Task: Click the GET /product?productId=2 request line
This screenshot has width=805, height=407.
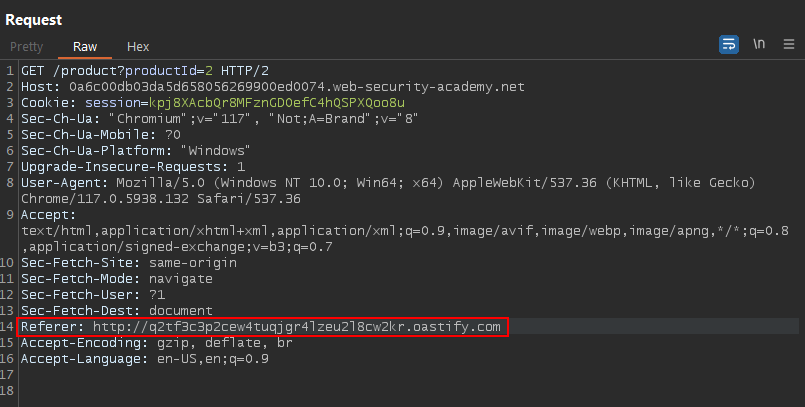Action: tap(145, 71)
